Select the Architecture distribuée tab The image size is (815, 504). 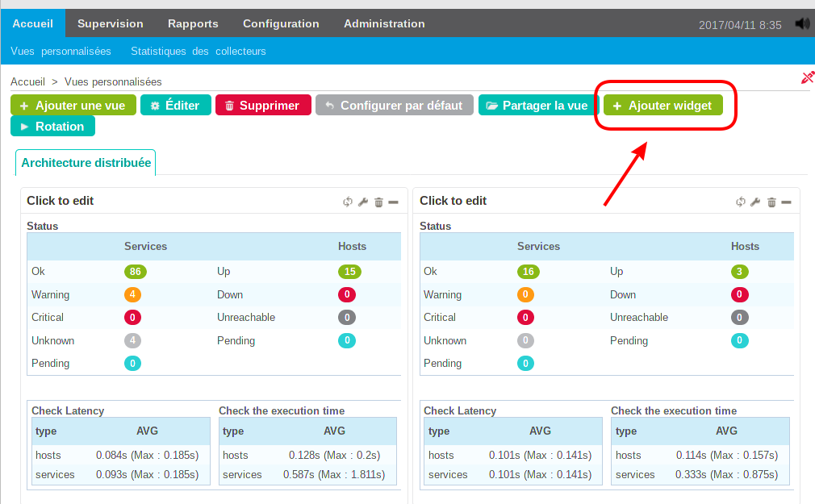(86, 163)
